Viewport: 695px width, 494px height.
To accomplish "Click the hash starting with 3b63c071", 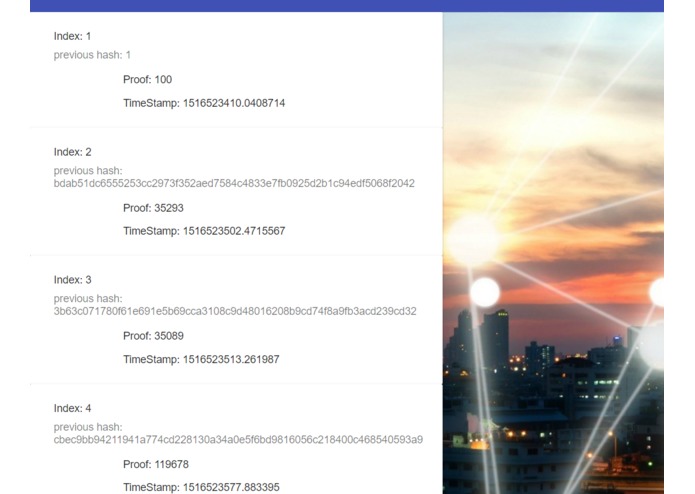I will (235, 311).
